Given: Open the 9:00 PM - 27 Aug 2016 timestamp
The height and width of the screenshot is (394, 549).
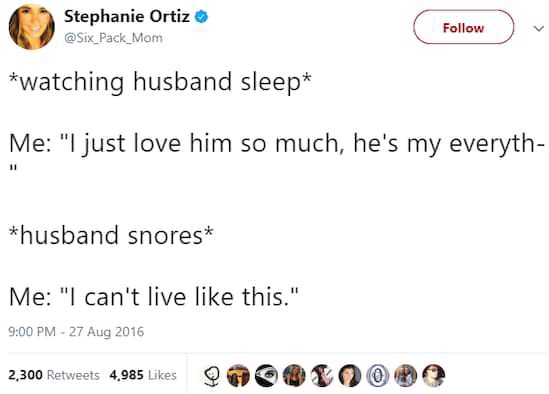Looking at the screenshot, I should [x=76, y=331].
